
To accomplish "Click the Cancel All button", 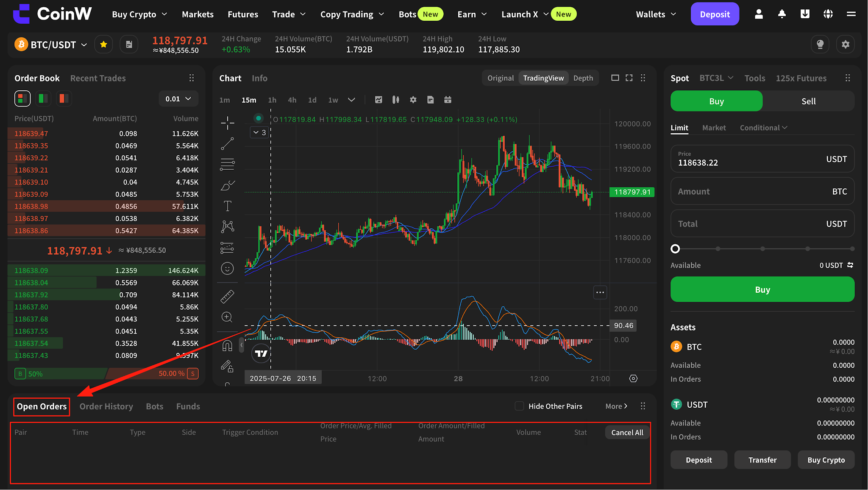I will point(627,432).
